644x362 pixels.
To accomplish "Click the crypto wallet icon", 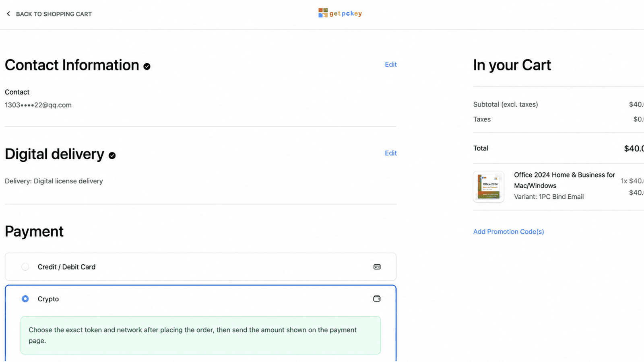I will click(377, 298).
